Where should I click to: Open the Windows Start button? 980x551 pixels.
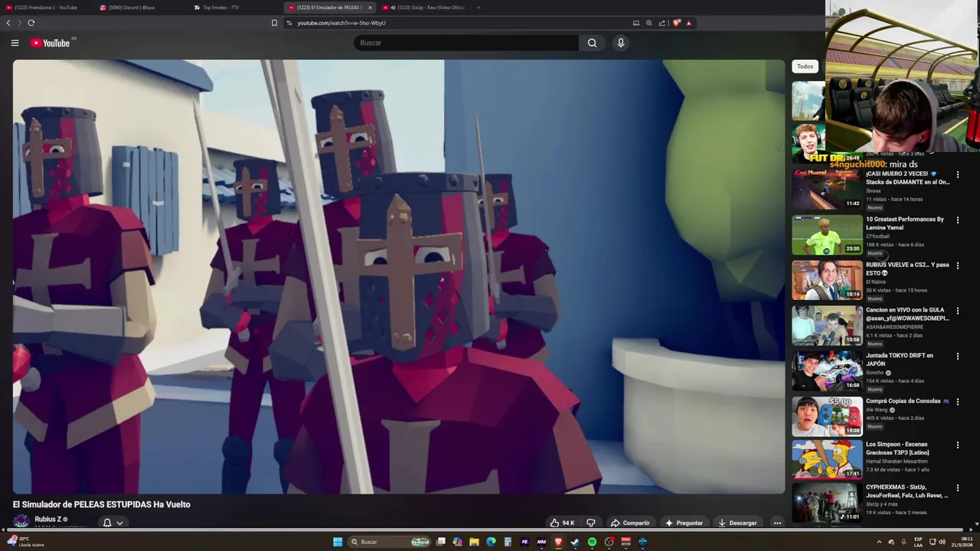point(338,542)
